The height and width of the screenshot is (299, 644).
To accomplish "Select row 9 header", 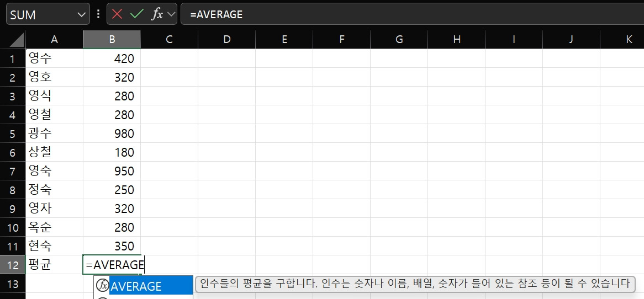I will click(13, 209).
